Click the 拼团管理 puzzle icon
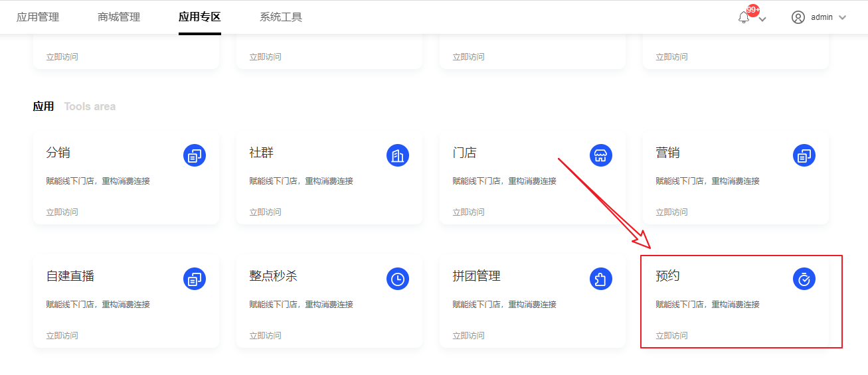The height and width of the screenshot is (375, 868). pyautogui.click(x=601, y=279)
